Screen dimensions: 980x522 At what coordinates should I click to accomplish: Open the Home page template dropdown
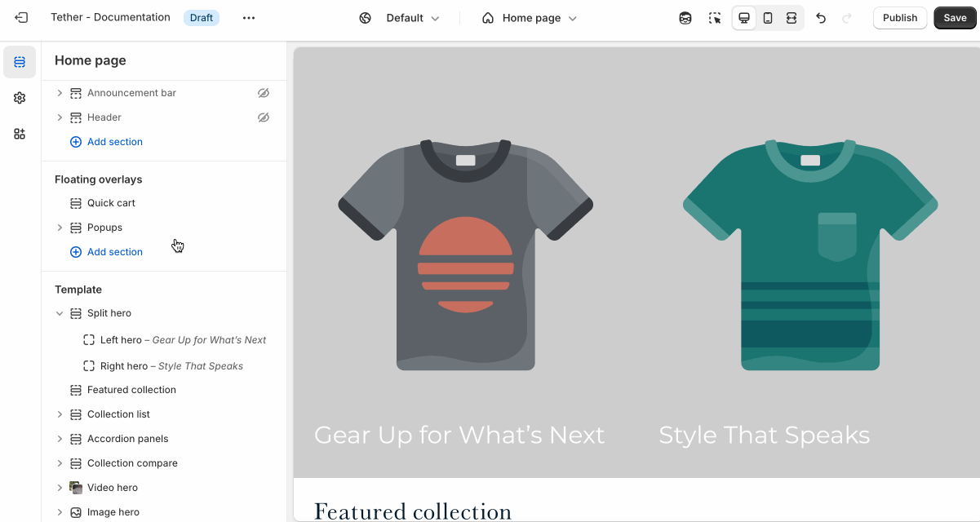point(530,18)
